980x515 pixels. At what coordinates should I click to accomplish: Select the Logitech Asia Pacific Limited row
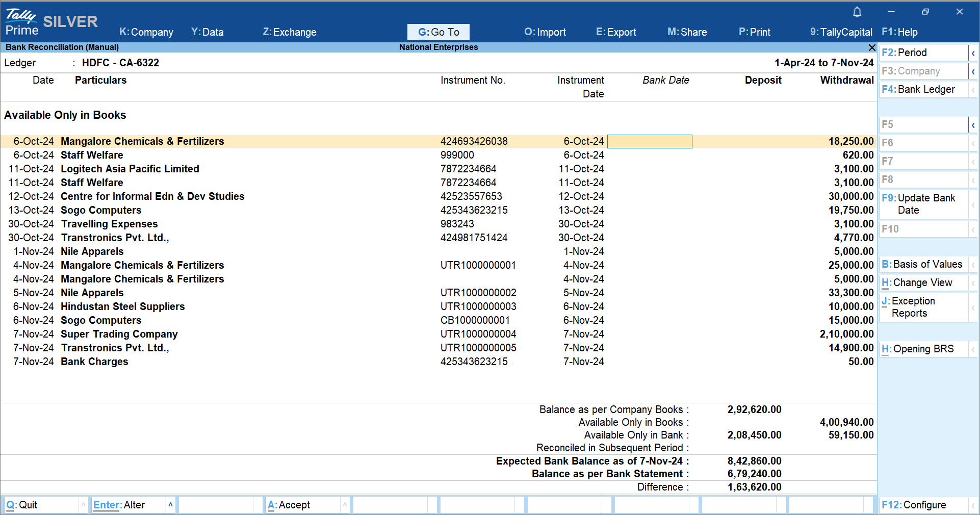coord(439,169)
